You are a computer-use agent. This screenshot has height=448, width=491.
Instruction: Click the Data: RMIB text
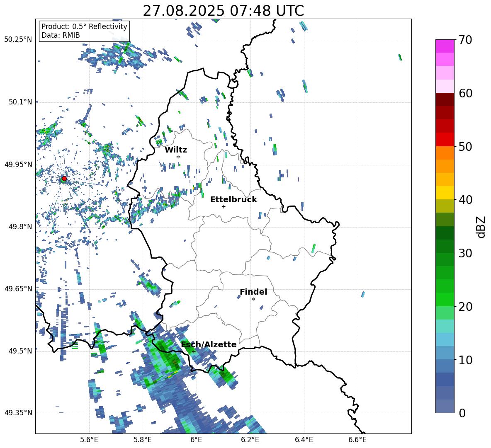[61, 35]
